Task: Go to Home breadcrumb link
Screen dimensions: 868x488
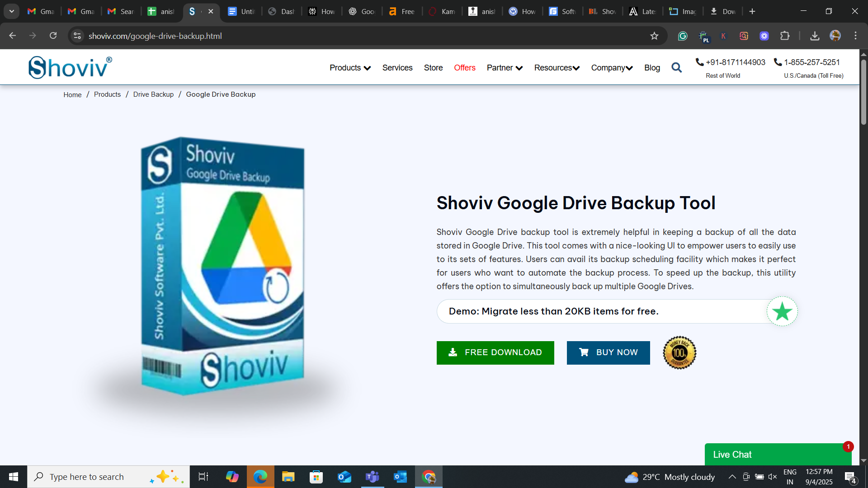Action: pyautogui.click(x=72, y=94)
